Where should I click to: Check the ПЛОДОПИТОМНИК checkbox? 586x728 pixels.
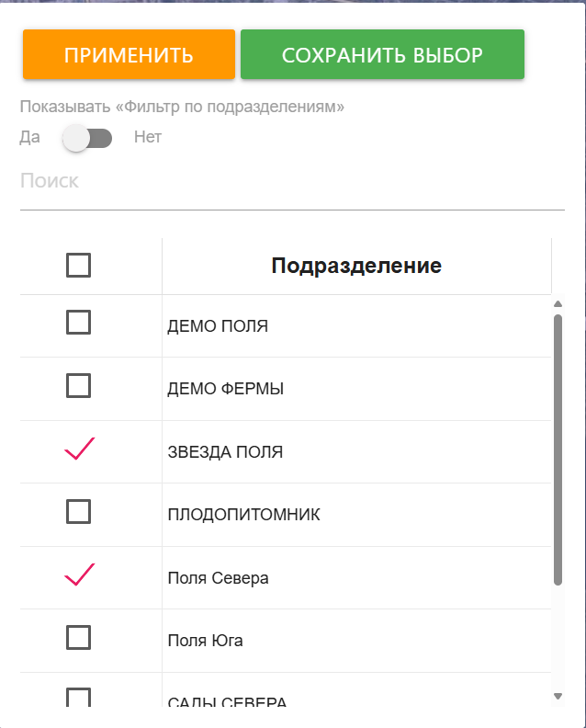79,512
